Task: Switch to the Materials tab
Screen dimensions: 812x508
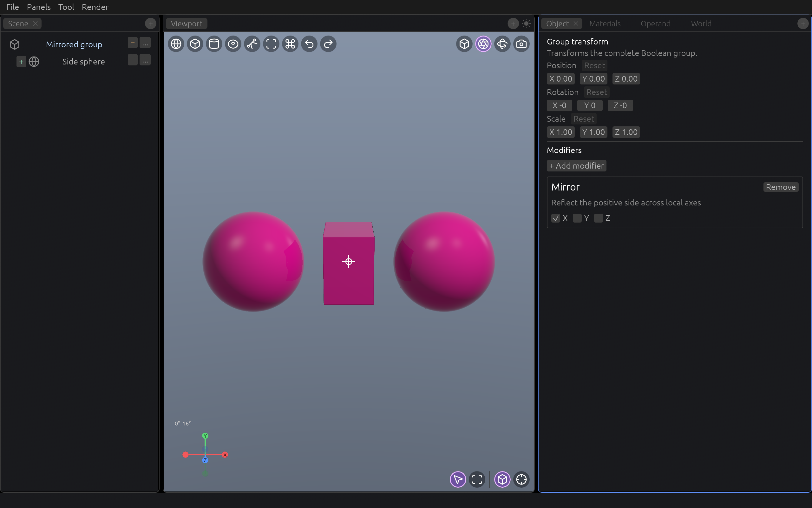Action: pos(605,23)
